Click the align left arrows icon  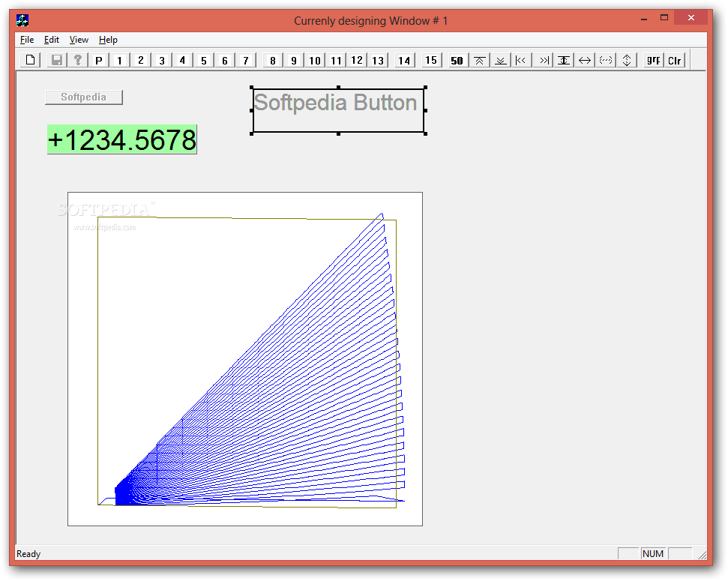tap(521, 60)
